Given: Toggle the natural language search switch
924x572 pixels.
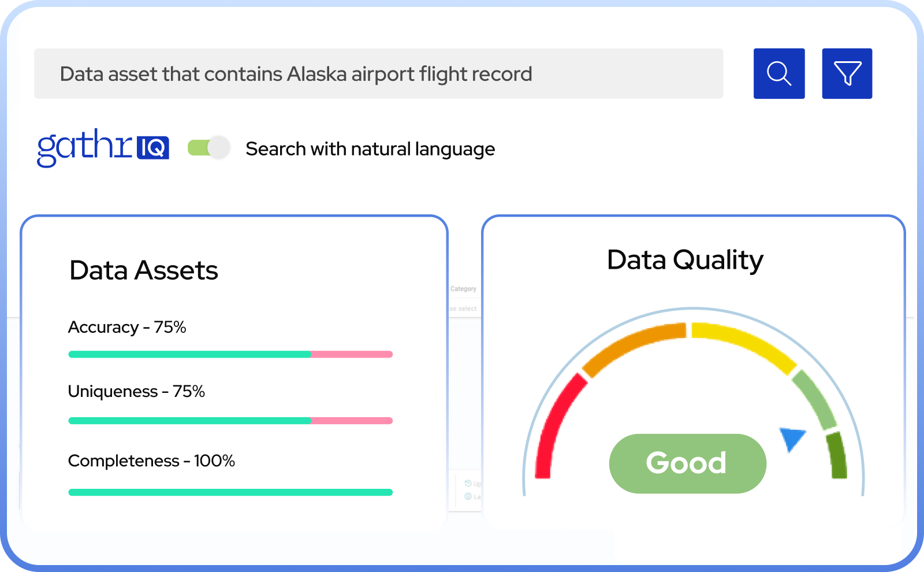Looking at the screenshot, I should point(209,148).
